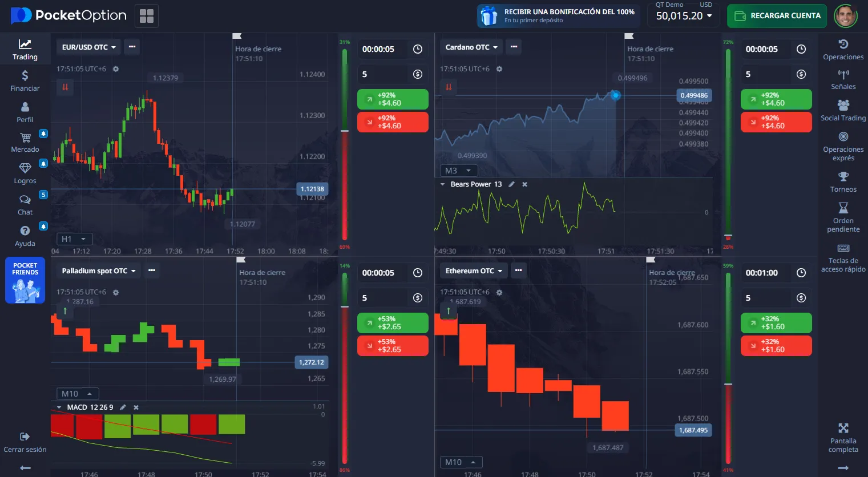Collapse the right sidebar arrow
The width and height of the screenshot is (868, 477).
click(843, 468)
